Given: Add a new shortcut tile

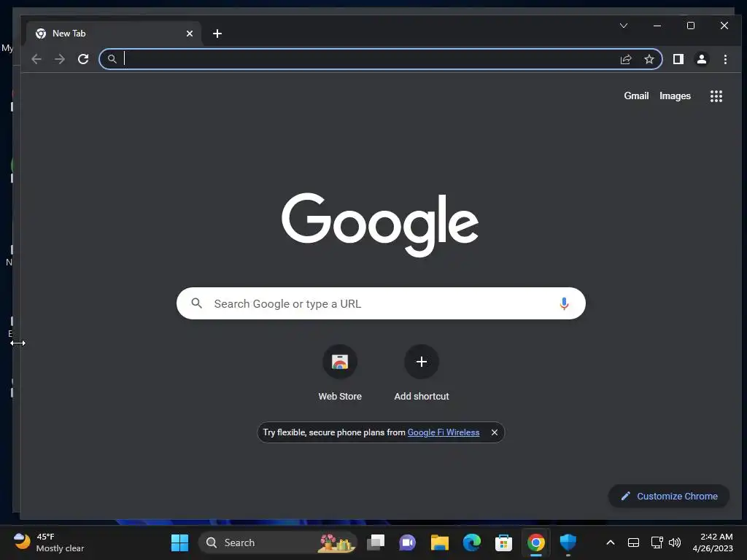Looking at the screenshot, I should [x=422, y=374].
